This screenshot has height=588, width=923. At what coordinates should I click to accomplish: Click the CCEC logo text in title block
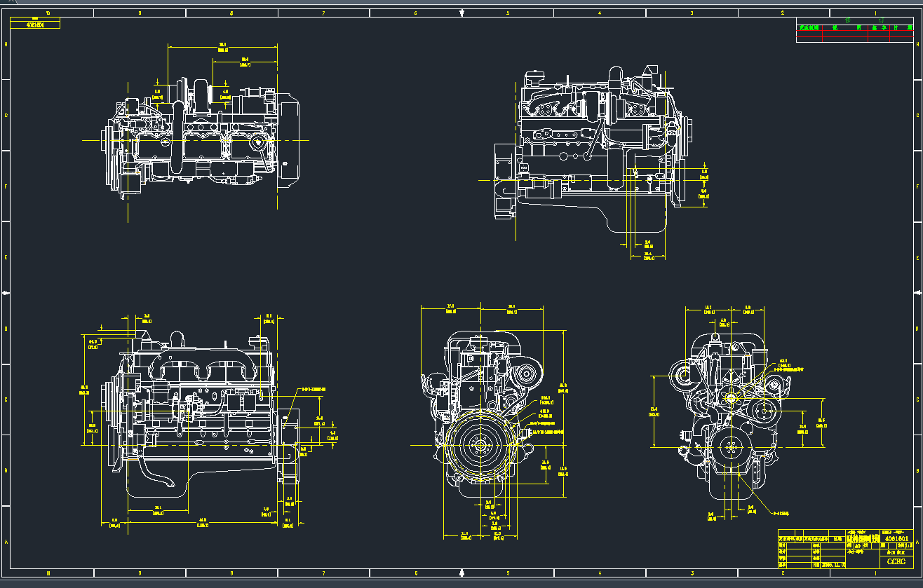[x=898, y=561]
